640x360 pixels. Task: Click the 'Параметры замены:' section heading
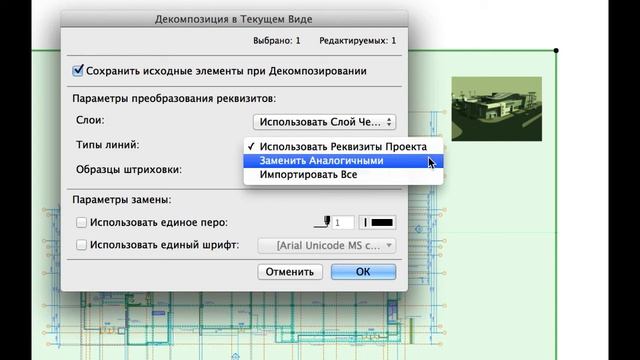pos(122,200)
